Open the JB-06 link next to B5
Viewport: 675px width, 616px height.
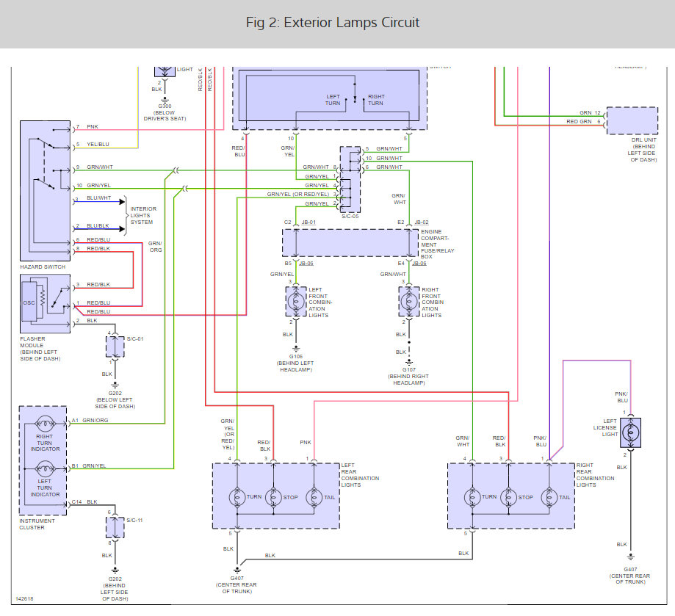(306, 264)
